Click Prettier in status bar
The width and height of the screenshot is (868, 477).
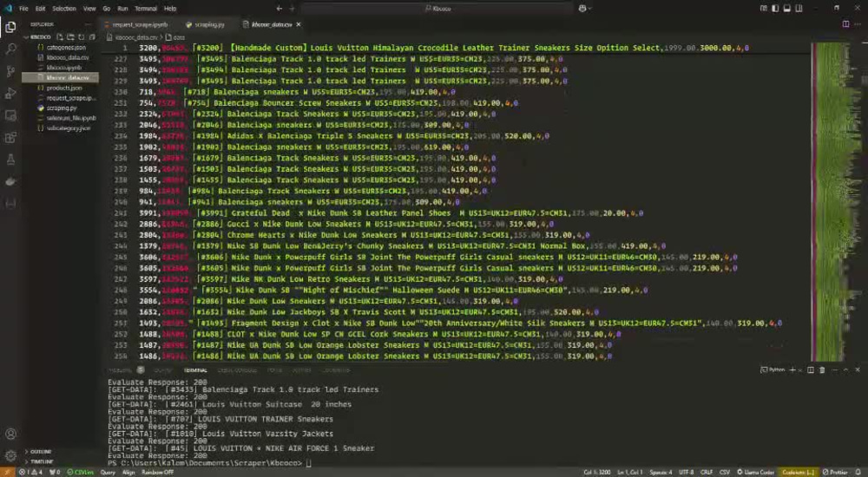835,472
